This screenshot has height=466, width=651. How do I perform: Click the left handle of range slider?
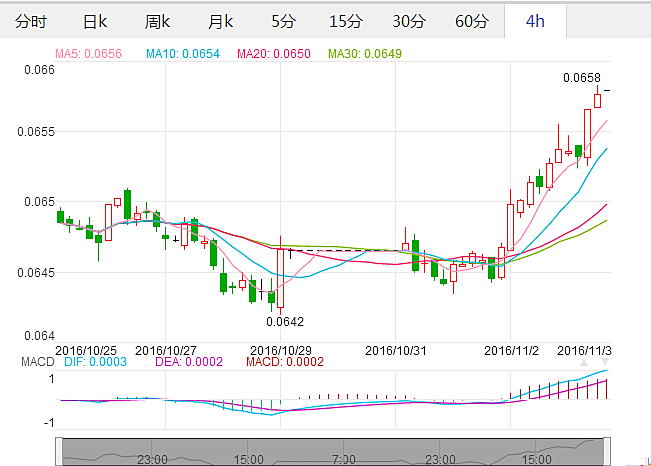[x=59, y=451]
